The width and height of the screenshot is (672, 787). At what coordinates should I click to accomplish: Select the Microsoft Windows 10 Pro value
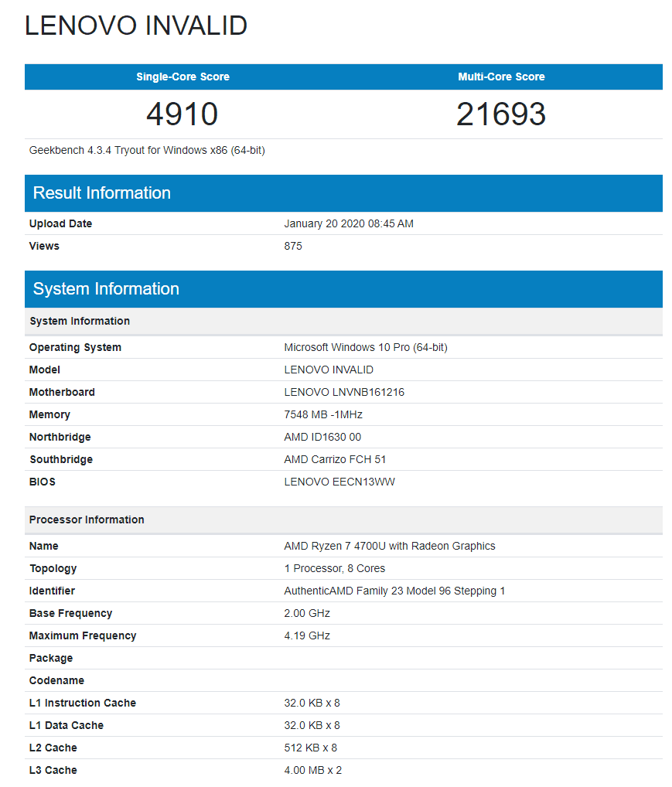[366, 347]
